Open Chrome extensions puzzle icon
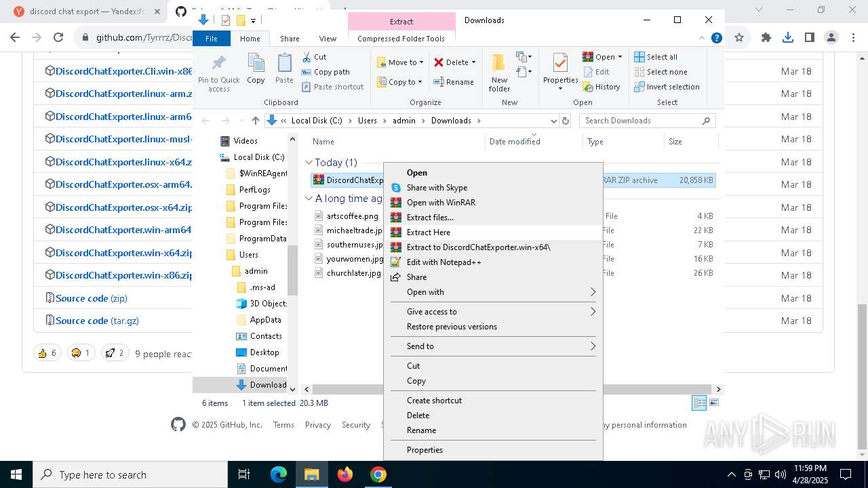The height and width of the screenshot is (488, 868). pyautogui.click(x=766, y=38)
